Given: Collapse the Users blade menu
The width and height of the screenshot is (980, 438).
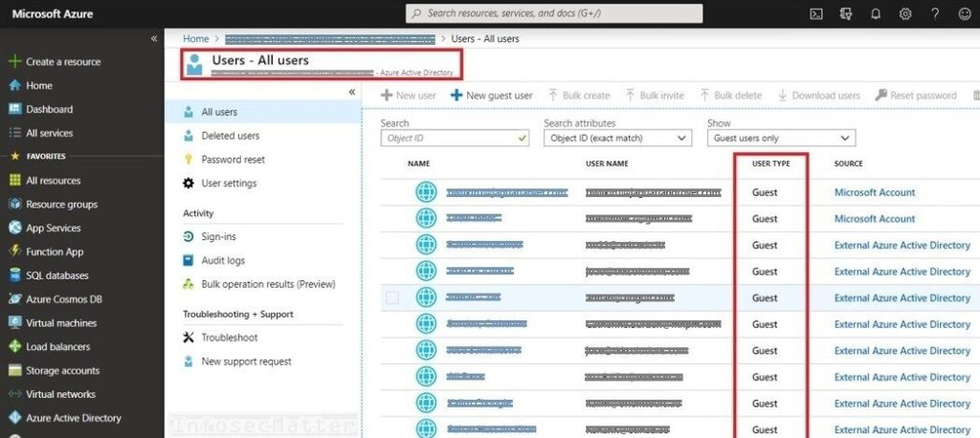Looking at the screenshot, I should point(352,92).
